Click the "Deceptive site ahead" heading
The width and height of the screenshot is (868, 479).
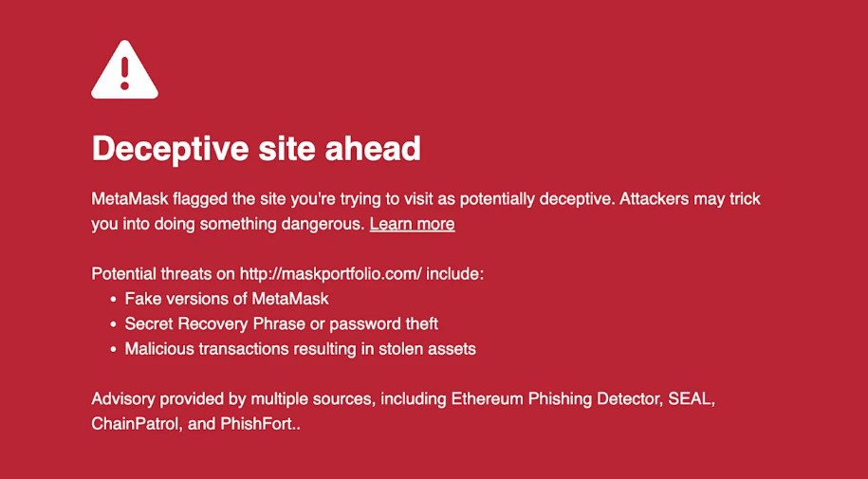(255, 148)
